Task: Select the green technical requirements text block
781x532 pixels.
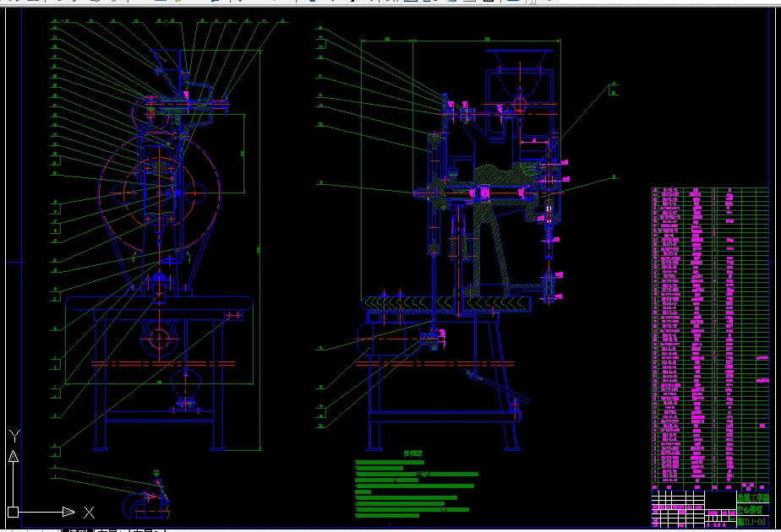Action: tap(417, 488)
